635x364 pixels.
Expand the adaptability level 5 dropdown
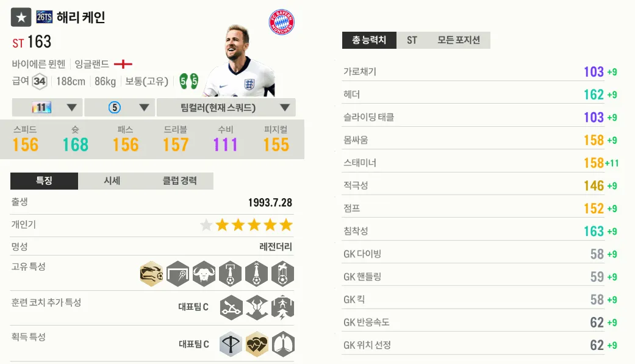coord(120,107)
